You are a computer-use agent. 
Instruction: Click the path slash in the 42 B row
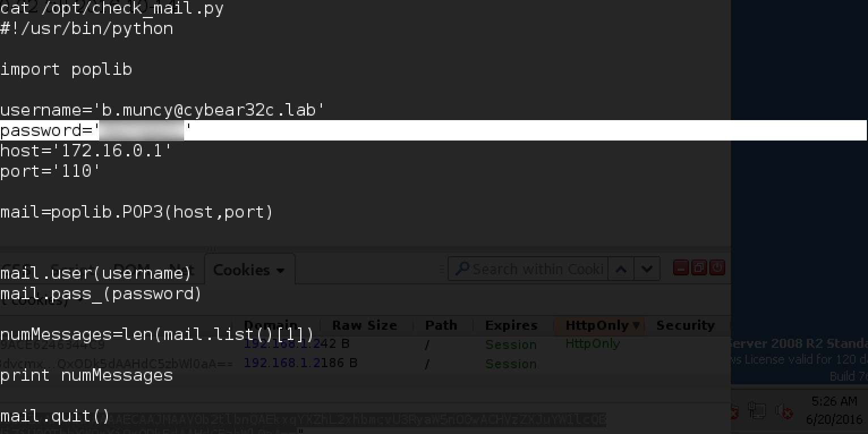(x=427, y=344)
